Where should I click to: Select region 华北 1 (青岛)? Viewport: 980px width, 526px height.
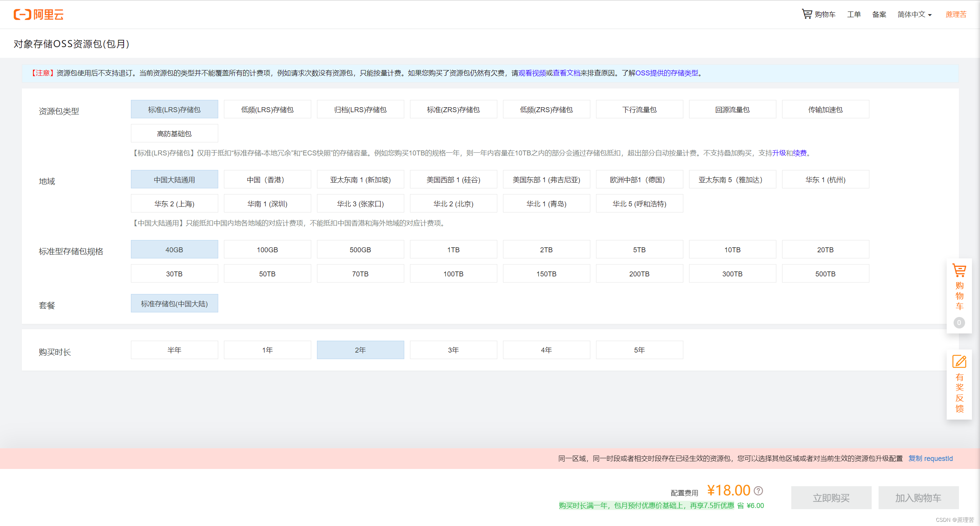pyautogui.click(x=547, y=204)
